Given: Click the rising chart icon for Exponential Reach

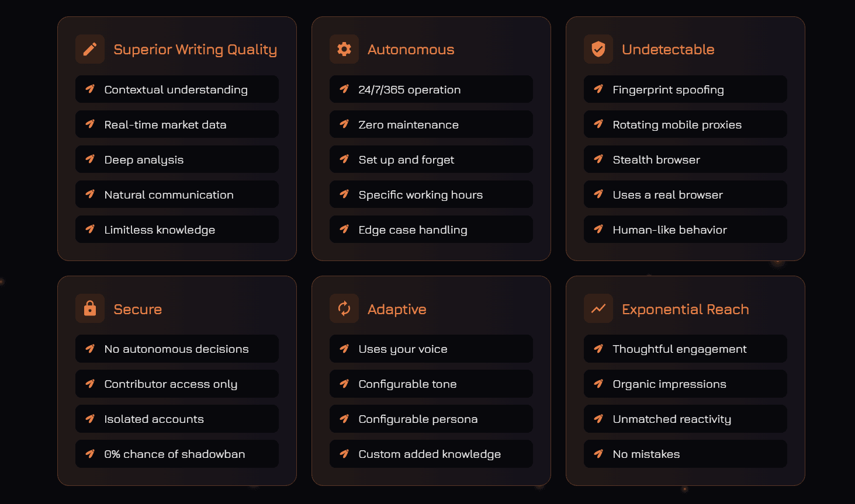Looking at the screenshot, I should 598,308.
